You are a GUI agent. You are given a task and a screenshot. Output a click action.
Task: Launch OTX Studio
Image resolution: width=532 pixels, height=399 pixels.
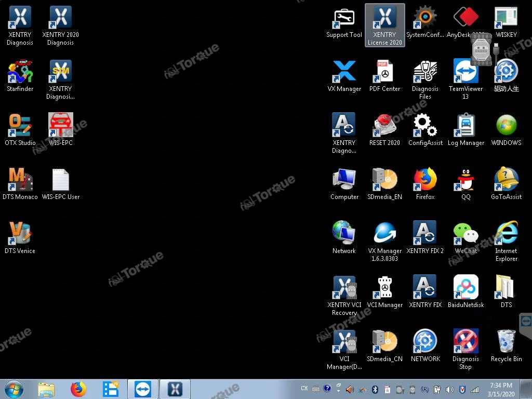coord(20,129)
